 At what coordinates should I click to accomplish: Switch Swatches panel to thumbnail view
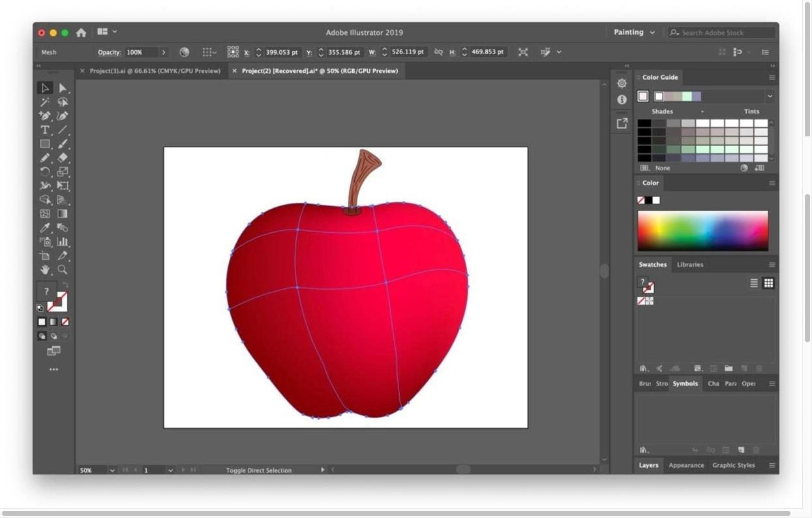click(x=768, y=283)
